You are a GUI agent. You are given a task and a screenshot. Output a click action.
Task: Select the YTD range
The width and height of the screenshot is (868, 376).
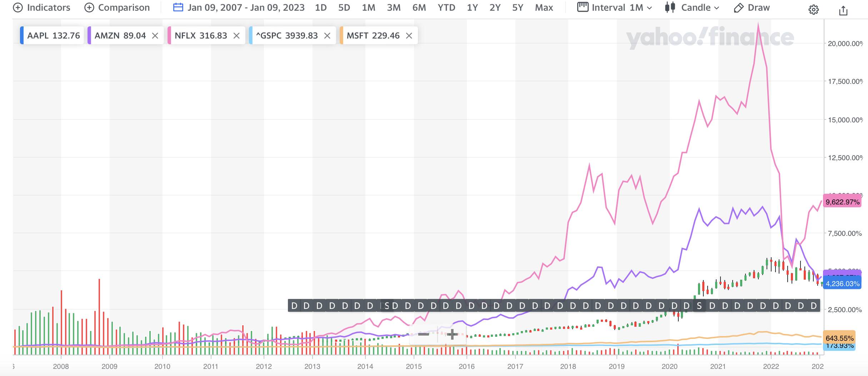447,7
